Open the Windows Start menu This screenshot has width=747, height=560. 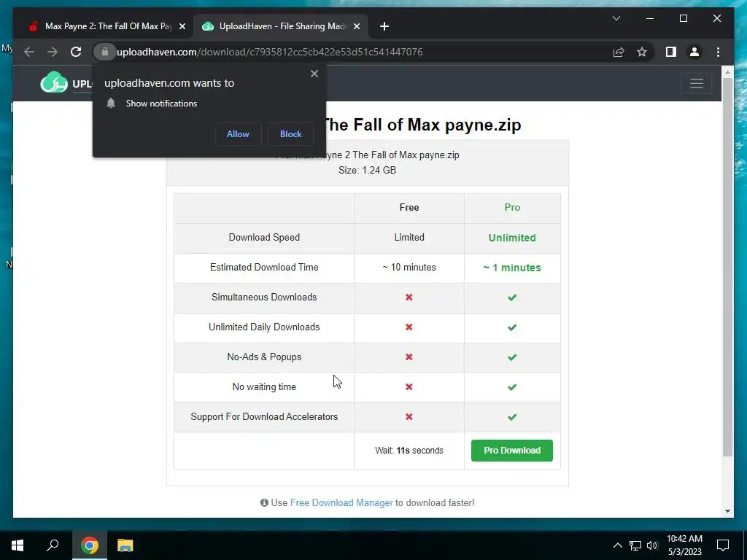[x=18, y=545]
